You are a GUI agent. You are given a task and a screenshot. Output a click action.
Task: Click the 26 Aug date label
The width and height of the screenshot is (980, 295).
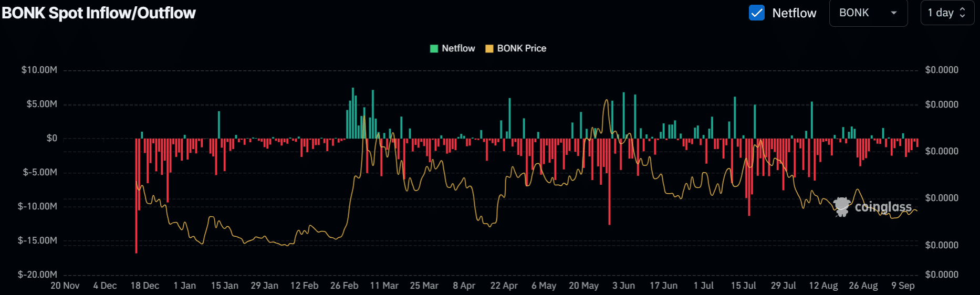coord(863,286)
